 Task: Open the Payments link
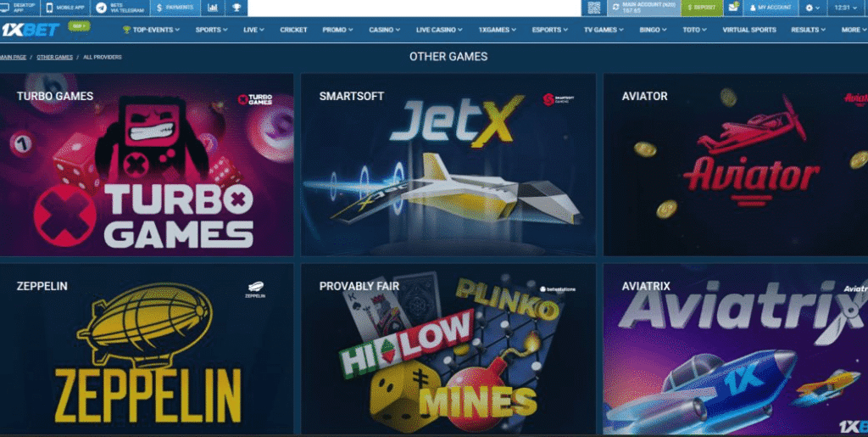click(x=175, y=8)
